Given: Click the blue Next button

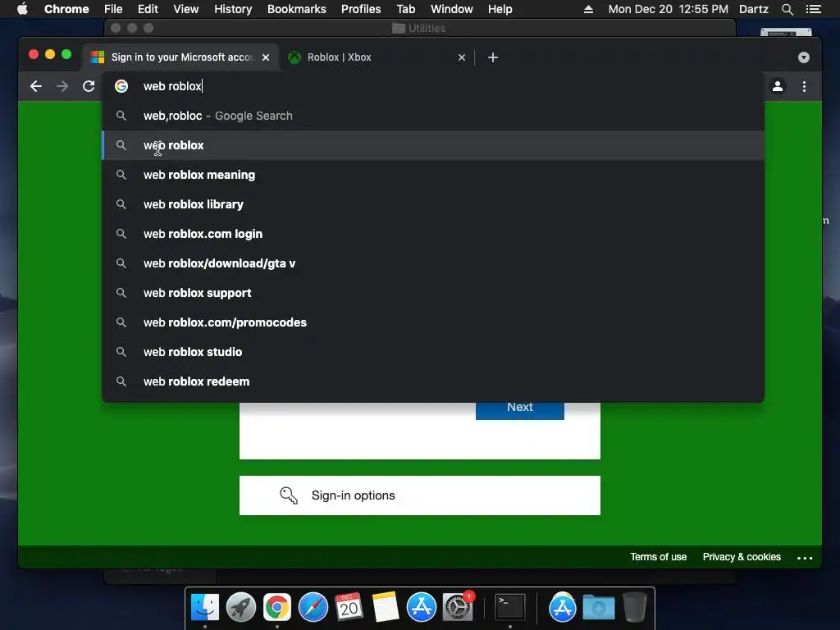Looking at the screenshot, I should pyautogui.click(x=519, y=410).
